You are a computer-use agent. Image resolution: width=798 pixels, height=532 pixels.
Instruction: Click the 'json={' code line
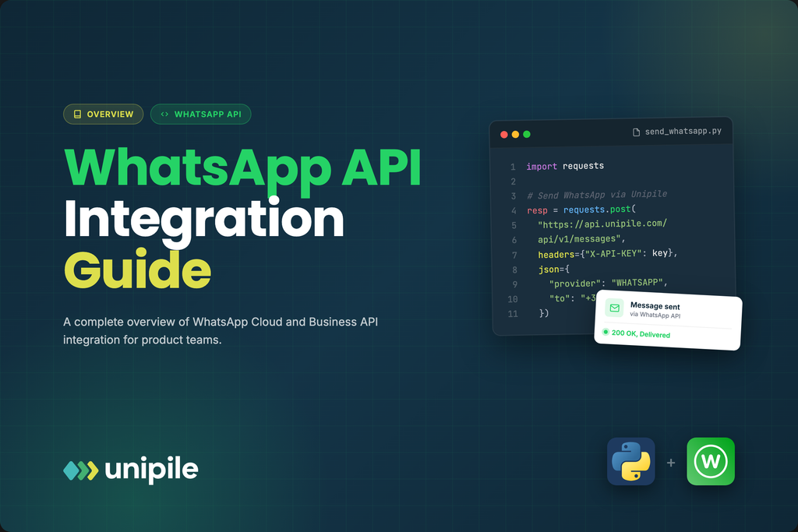(x=554, y=269)
